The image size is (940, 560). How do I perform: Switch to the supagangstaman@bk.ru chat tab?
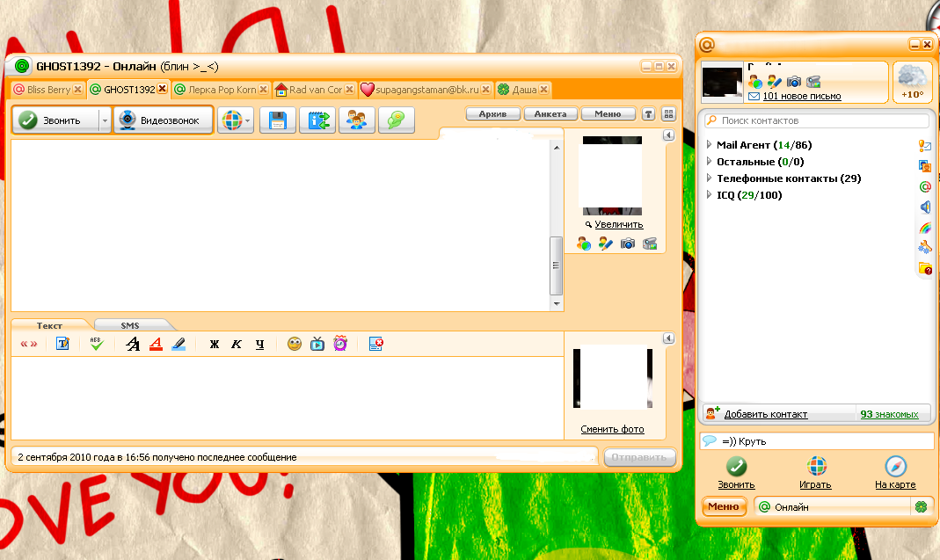point(426,90)
